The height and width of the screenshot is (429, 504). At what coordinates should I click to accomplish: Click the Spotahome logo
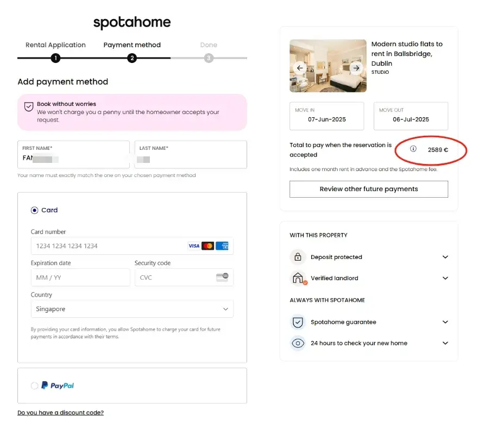[x=132, y=23]
